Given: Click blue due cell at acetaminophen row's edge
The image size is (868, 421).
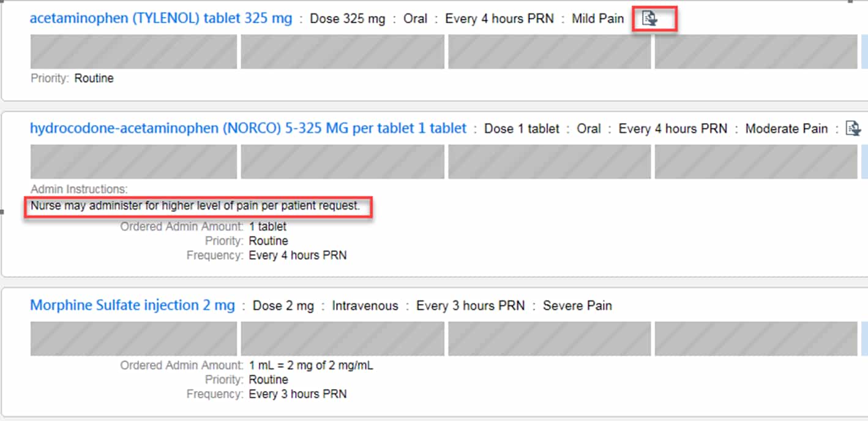Looking at the screenshot, I should click(864, 51).
